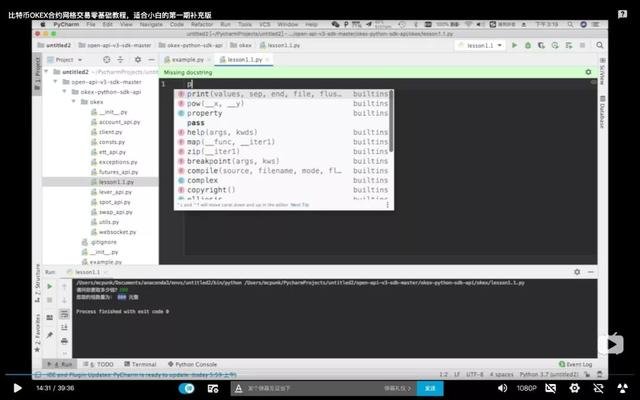The width and height of the screenshot is (640, 400).
Task: Select the lesson1.1.py editor tab
Action: click(244, 60)
